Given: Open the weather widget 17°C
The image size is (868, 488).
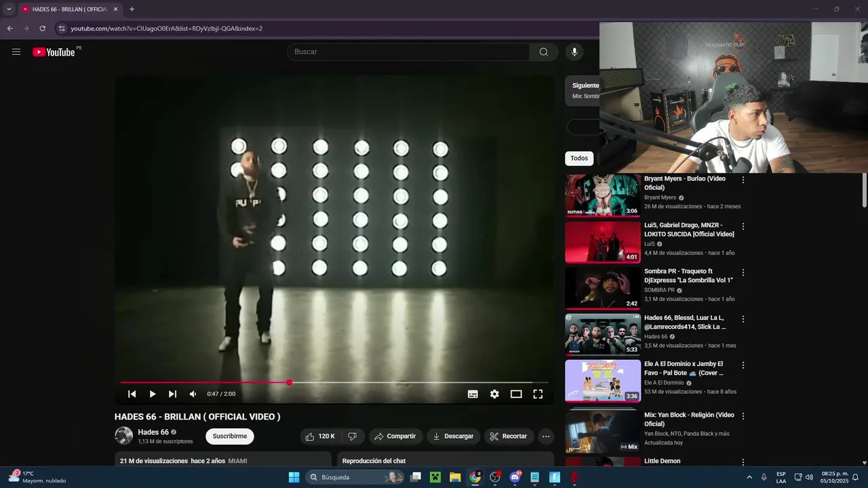Looking at the screenshot, I should (x=37, y=477).
